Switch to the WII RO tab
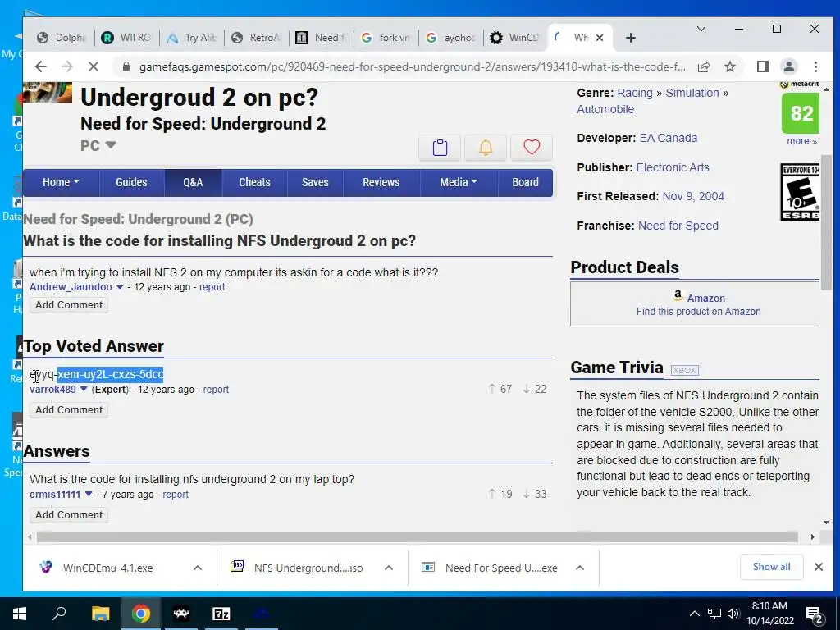840x630 pixels. 128,38
